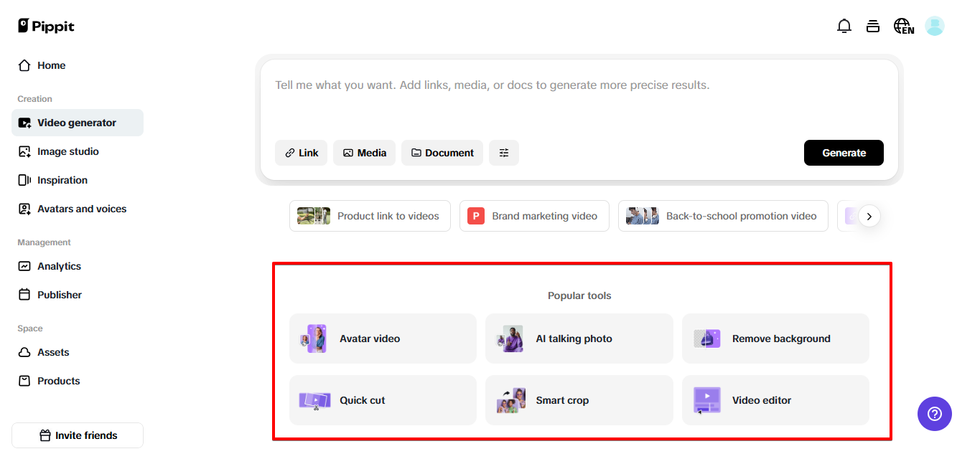The image size is (980, 459).
Task: Open generation settings filter options
Action: coord(503,153)
